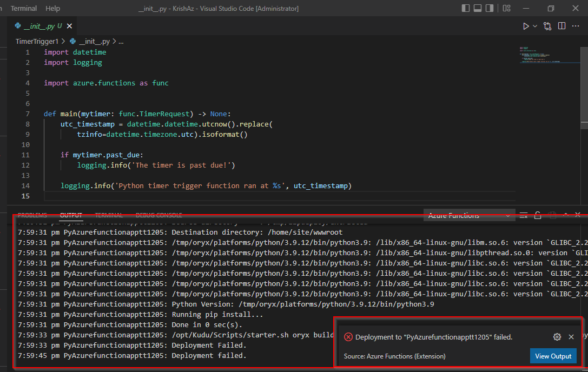Open TimerTrigger1 breadcrumb folder
This screenshot has width=588, height=372.
coord(37,41)
